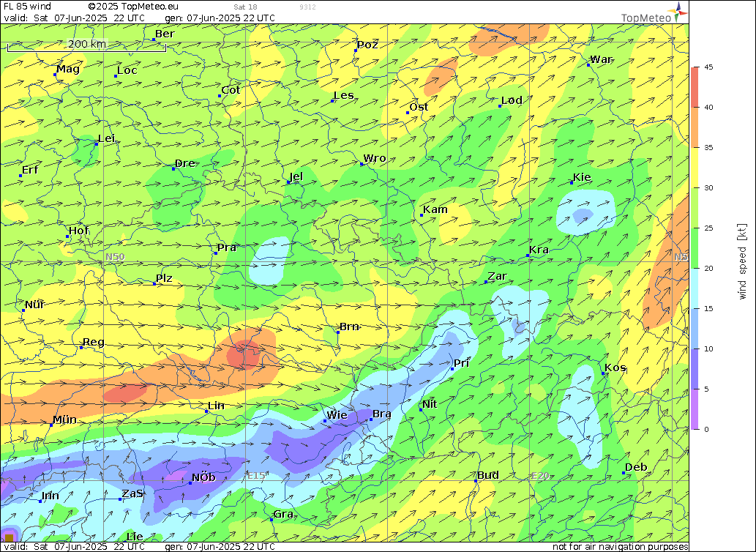This screenshot has height=552, width=756.
Task: Select the purple 0–5 kt legend band
Action: pyautogui.click(x=695, y=409)
